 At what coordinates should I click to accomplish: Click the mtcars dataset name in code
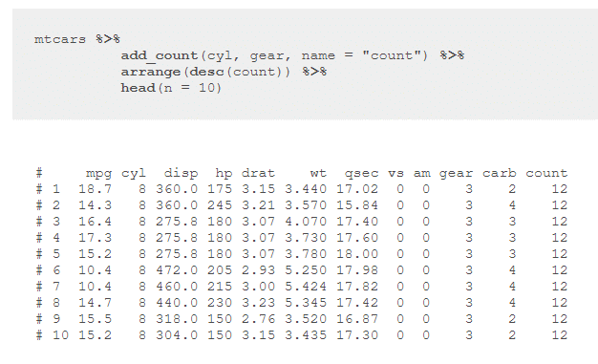coord(60,39)
